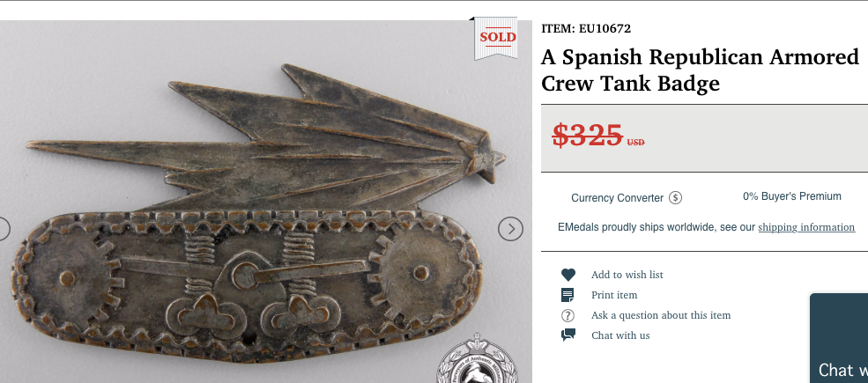Screen dimensions: 868x383
Task: Select Add to wish list
Action: click(627, 275)
